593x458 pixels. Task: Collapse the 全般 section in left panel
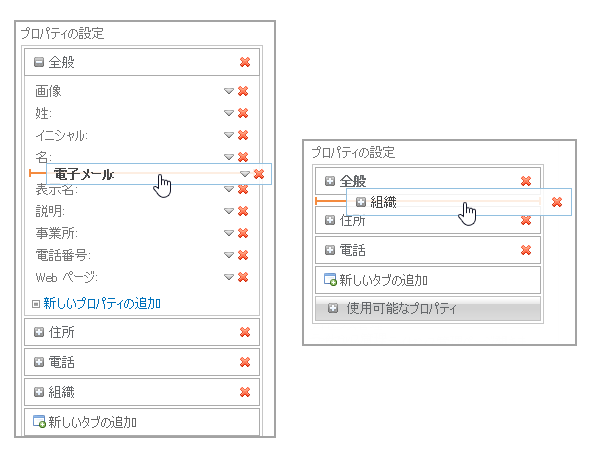pos(39,62)
